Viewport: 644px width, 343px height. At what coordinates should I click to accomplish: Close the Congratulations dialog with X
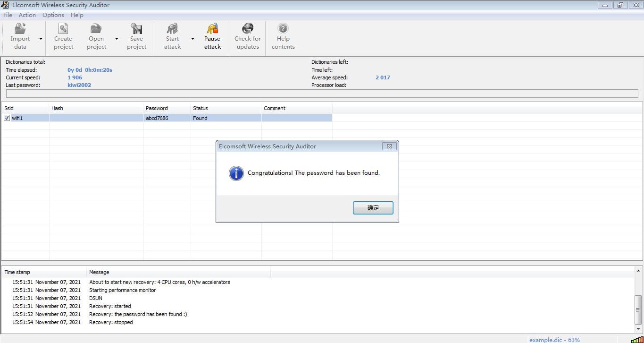coord(389,146)
